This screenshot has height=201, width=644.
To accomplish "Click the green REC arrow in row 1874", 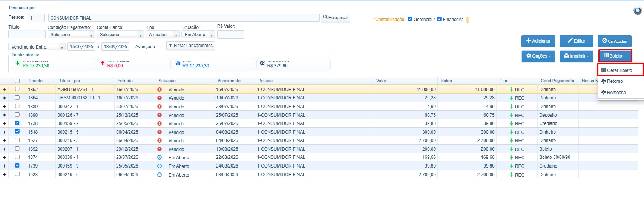I will pos(511,157).
